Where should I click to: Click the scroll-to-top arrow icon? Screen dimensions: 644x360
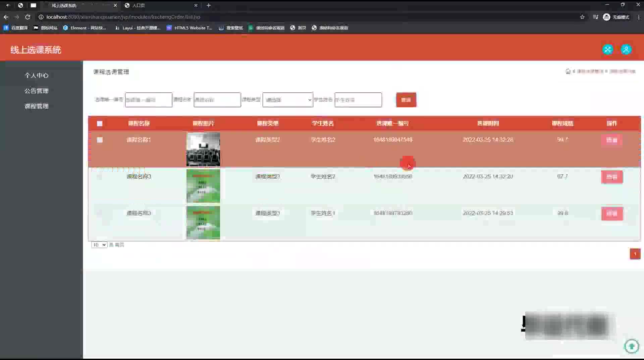pyautogui.click(x=632, y=346)
